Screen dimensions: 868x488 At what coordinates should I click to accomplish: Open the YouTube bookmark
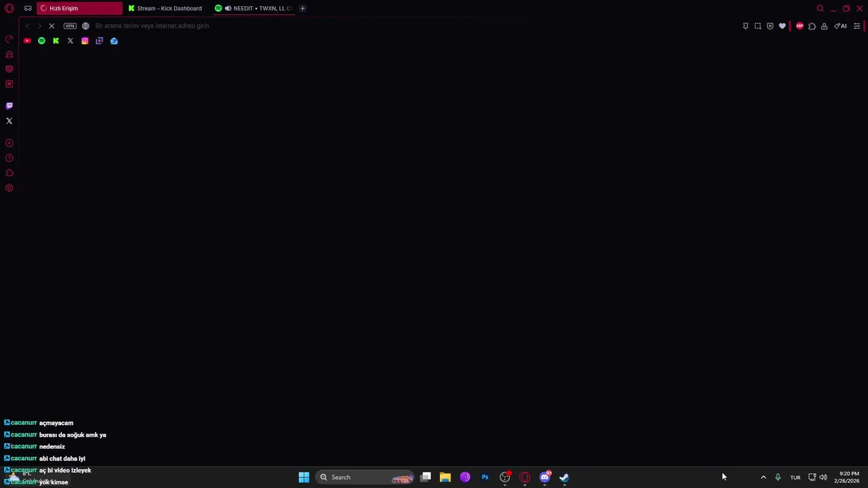click(x=27, y=41)
